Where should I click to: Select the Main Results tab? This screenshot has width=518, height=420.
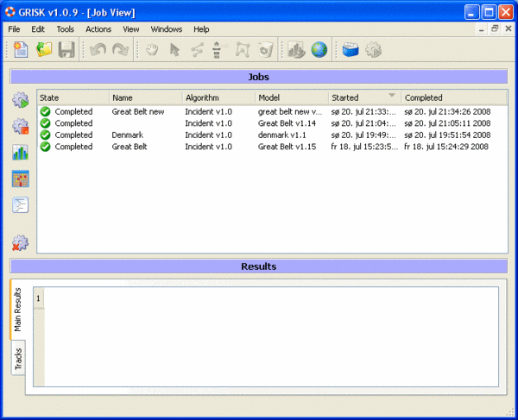pos(18,310)
